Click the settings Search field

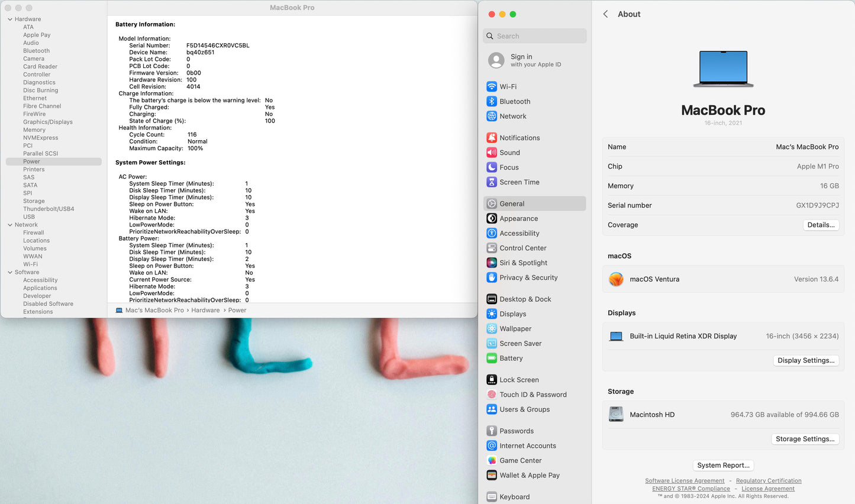[x=535, y=36]
